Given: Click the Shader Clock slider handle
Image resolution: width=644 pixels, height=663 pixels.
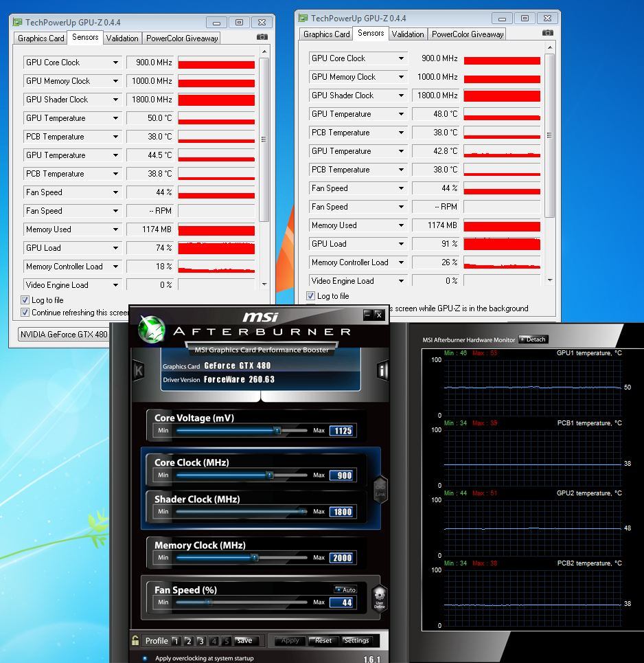Looking at the screenshot, I should coord(303,512).
